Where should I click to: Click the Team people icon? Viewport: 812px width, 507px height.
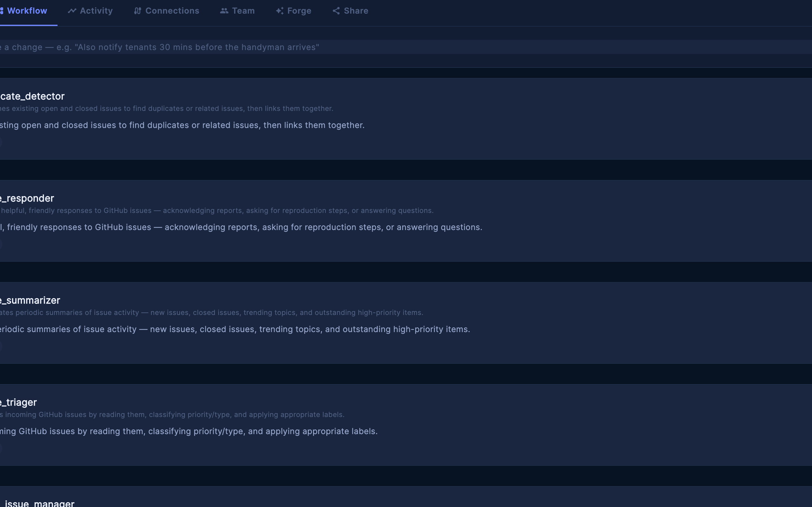tap(224, 11)
